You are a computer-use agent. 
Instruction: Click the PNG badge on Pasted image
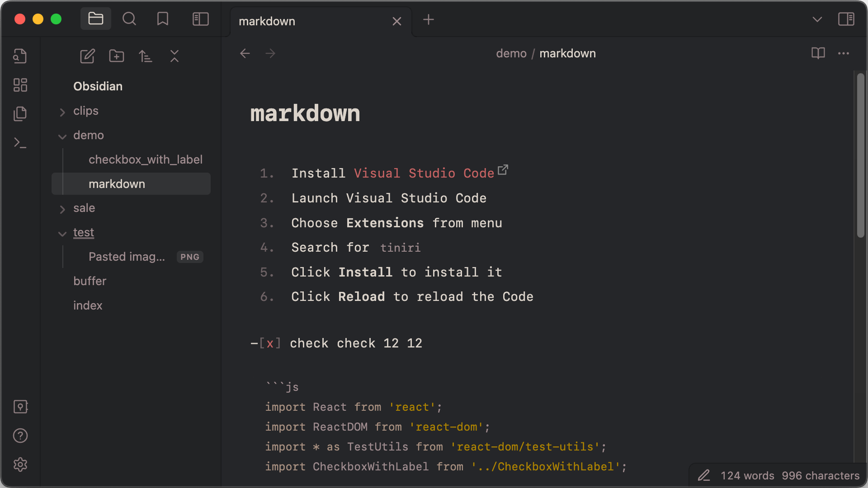[x=190, y=257]
